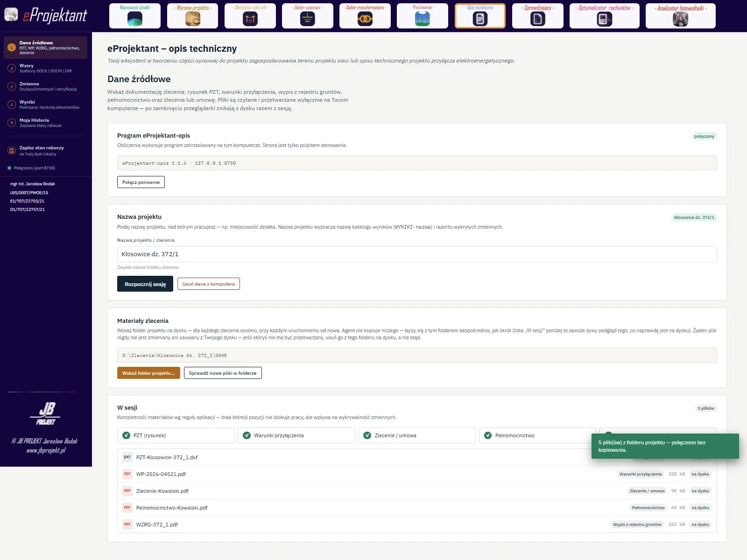Open Moja Historia saved states
747x560 pixels.
click(46, 123)
